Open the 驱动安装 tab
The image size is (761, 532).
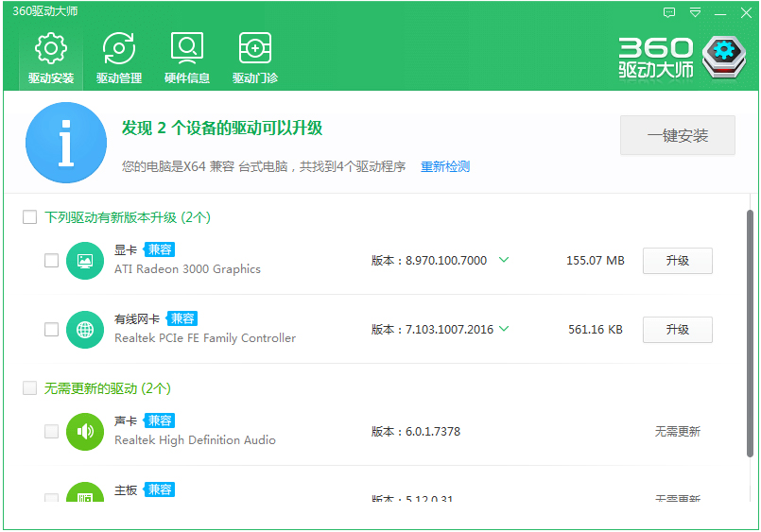click(51, 59)
